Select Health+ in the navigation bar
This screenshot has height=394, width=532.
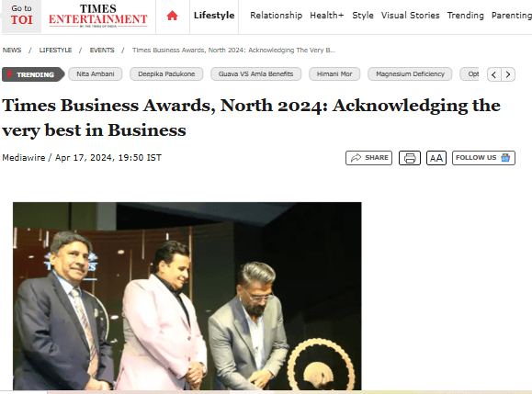click(x=327, y=16)
